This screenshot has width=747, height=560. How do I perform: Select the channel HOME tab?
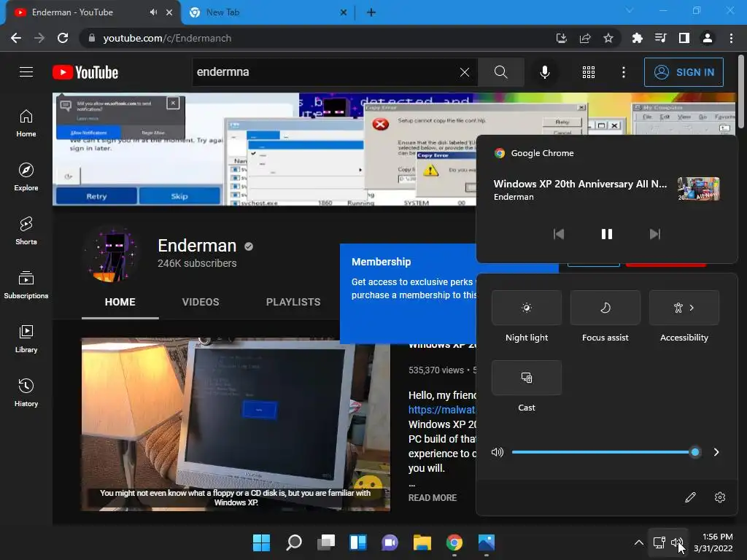[120, 302]
